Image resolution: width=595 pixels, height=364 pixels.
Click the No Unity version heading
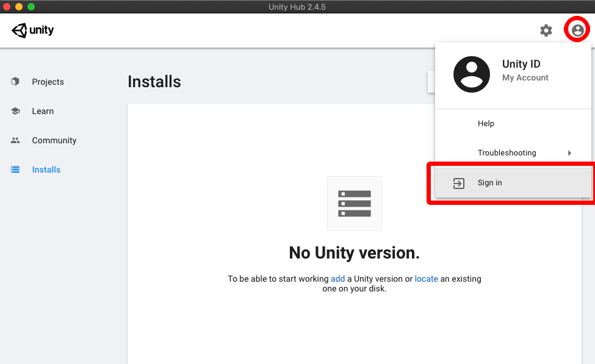point(355,252)
